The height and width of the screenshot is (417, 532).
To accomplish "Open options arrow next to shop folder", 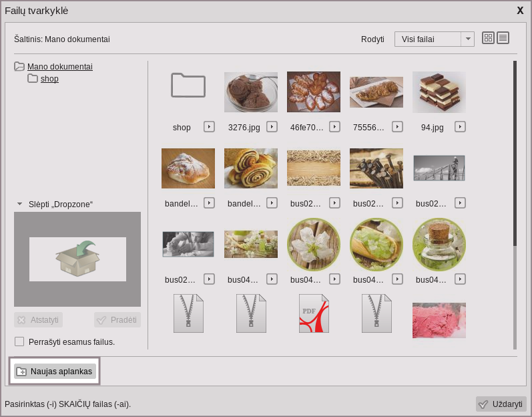I will [209, 126].
